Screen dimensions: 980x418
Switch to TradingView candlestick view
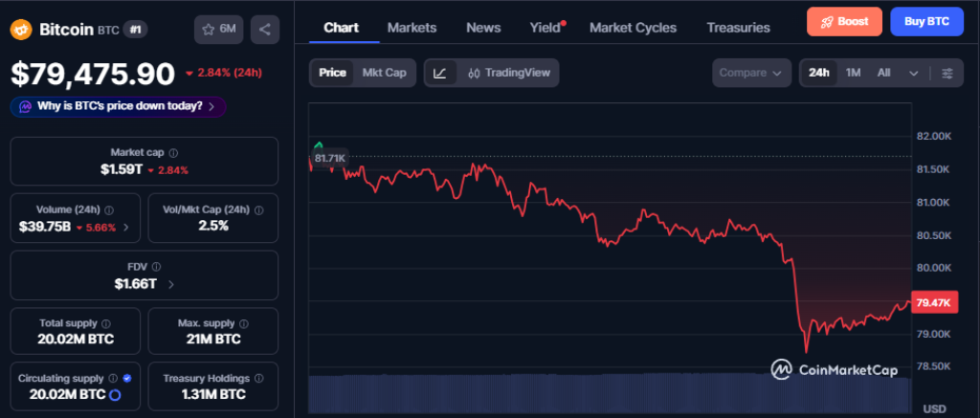point(509,73)
